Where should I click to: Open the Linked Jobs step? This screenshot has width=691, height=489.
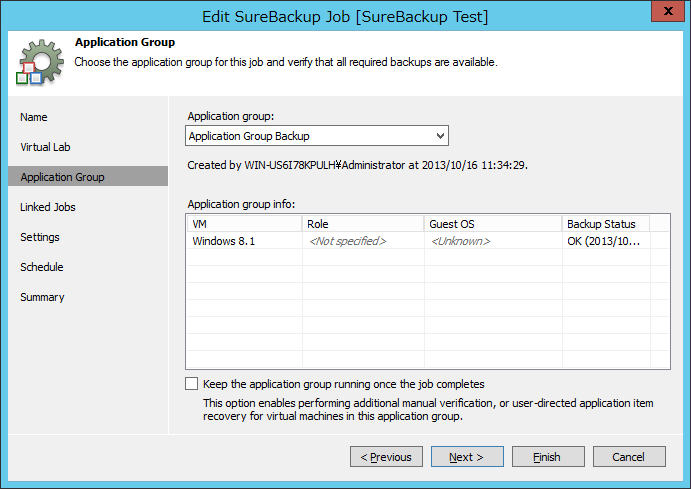click(x=48, y=207)
